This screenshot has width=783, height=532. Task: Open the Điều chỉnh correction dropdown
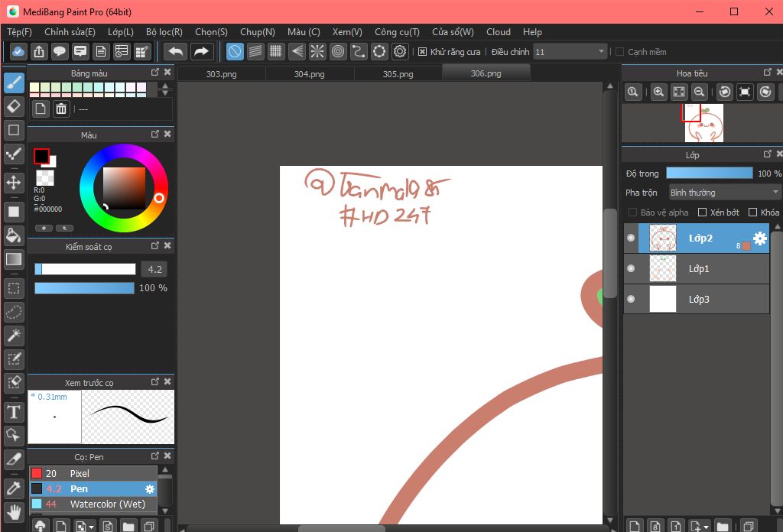click(570, 52)
